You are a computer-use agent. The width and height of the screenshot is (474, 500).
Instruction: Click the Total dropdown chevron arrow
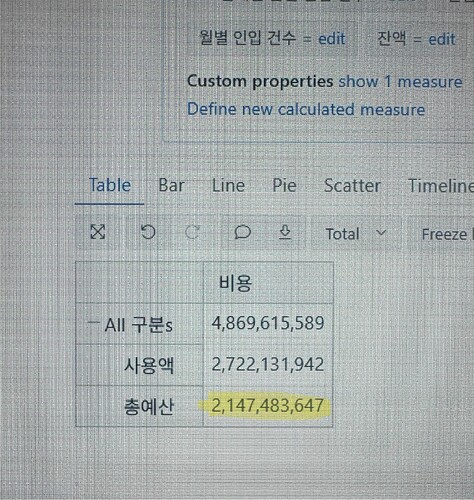381,232
